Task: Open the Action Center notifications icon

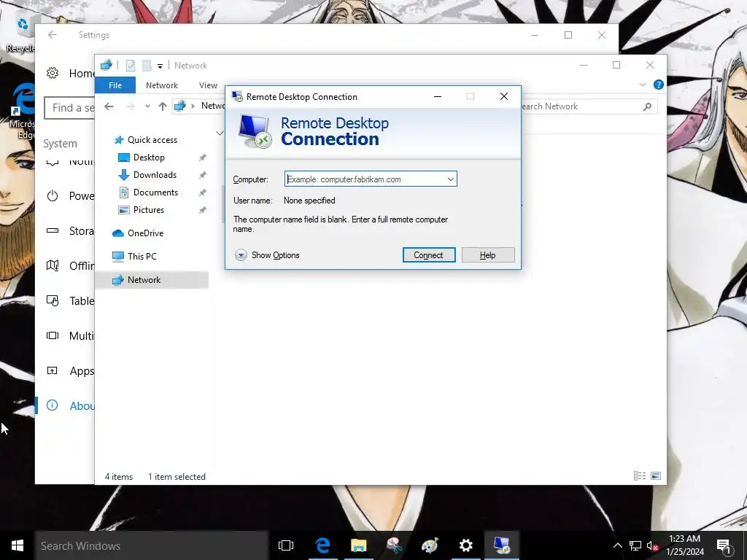Action: [x=724, y=545]
